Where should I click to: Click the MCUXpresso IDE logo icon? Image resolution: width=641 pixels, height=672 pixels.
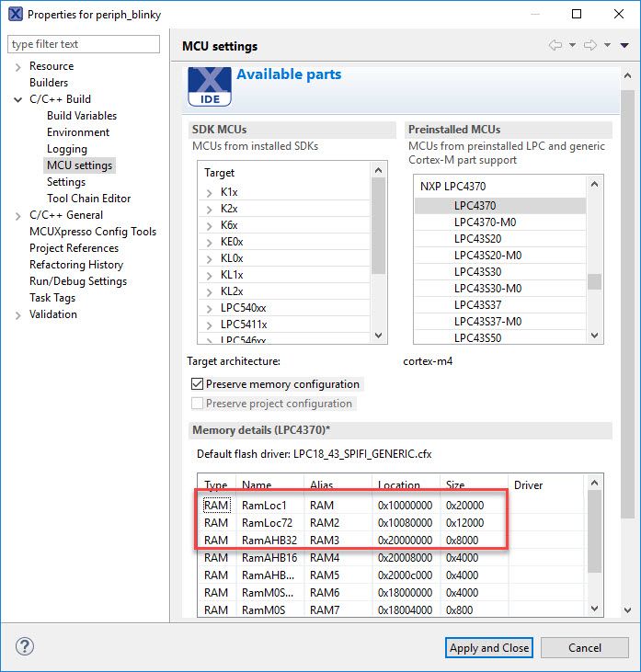coord(210,86)
